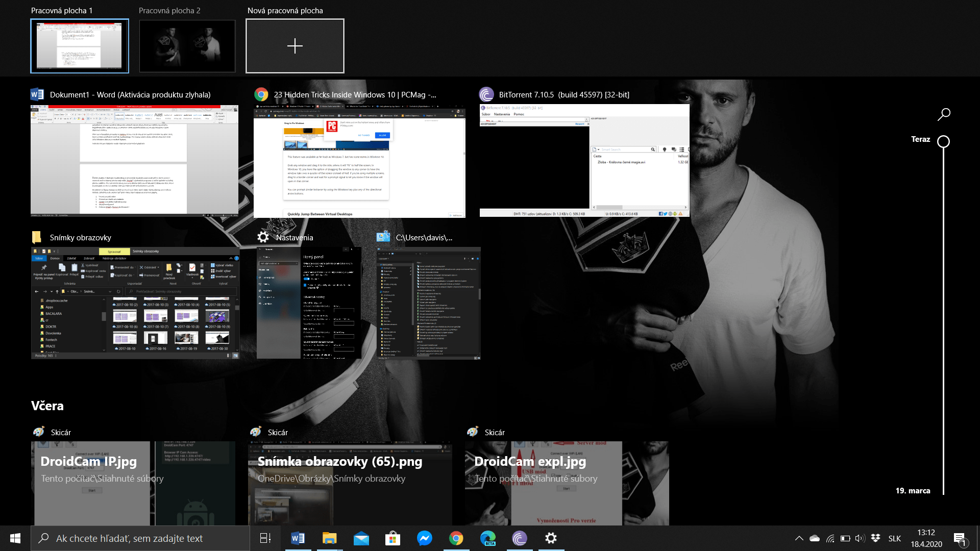Click the OneDrive cloud tray icon

tap(815, 538)
